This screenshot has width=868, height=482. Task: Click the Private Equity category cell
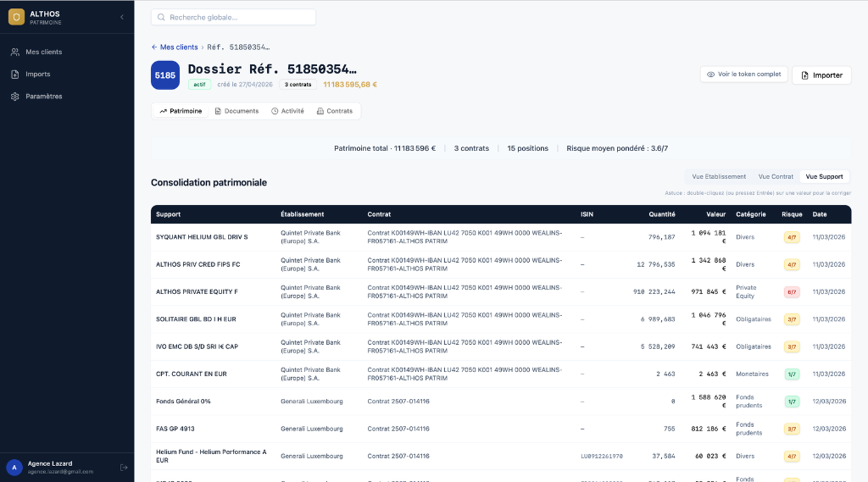coord(746,291)
